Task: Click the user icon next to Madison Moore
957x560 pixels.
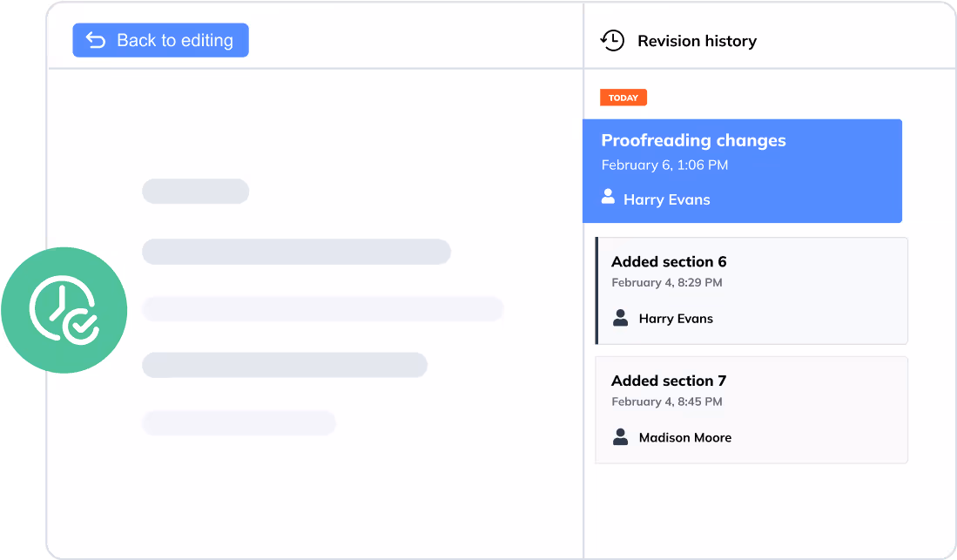Action: tap(620, 437)
